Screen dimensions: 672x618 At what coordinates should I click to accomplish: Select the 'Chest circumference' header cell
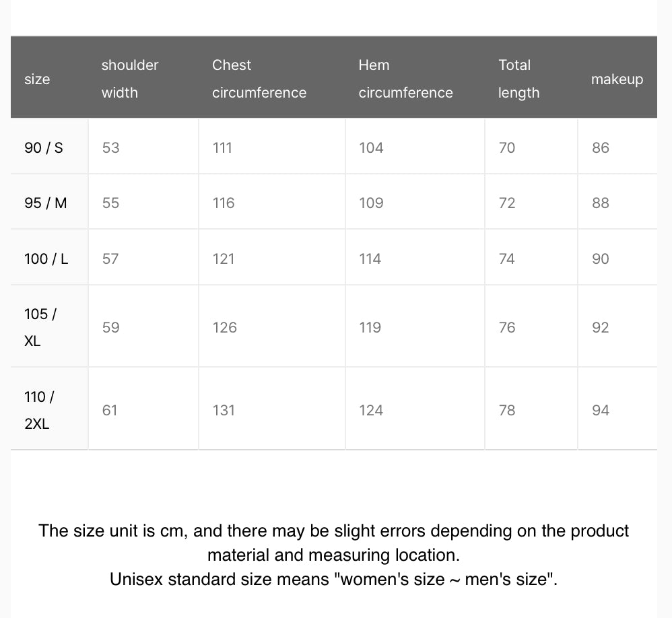point(259,79)
